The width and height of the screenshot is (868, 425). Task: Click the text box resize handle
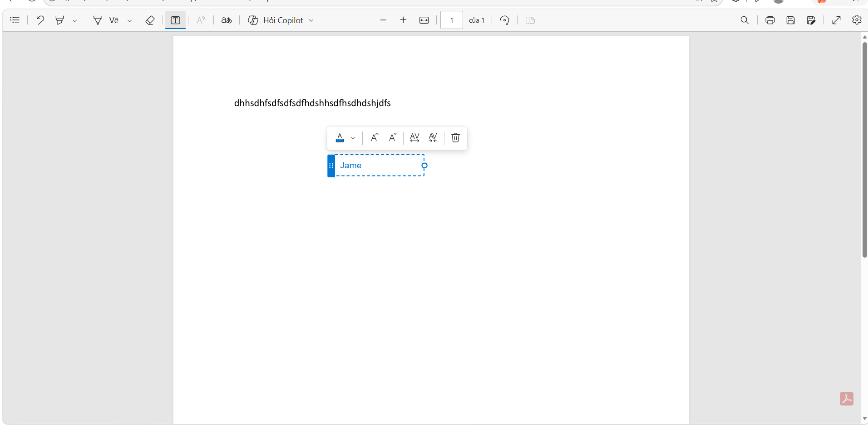[424, 166]
